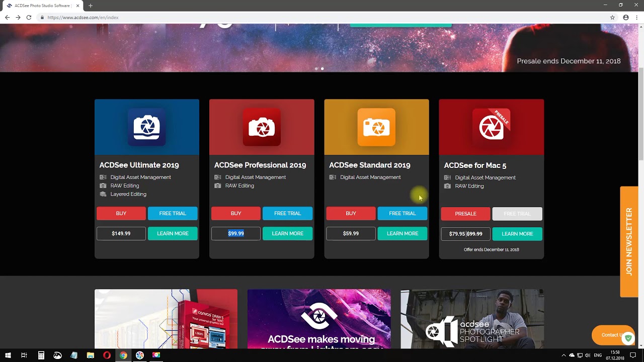The width and height of the screenshot is (644, 362).
Task: Click the ENG language indicator in tray
Action: [x=599, y=355]
